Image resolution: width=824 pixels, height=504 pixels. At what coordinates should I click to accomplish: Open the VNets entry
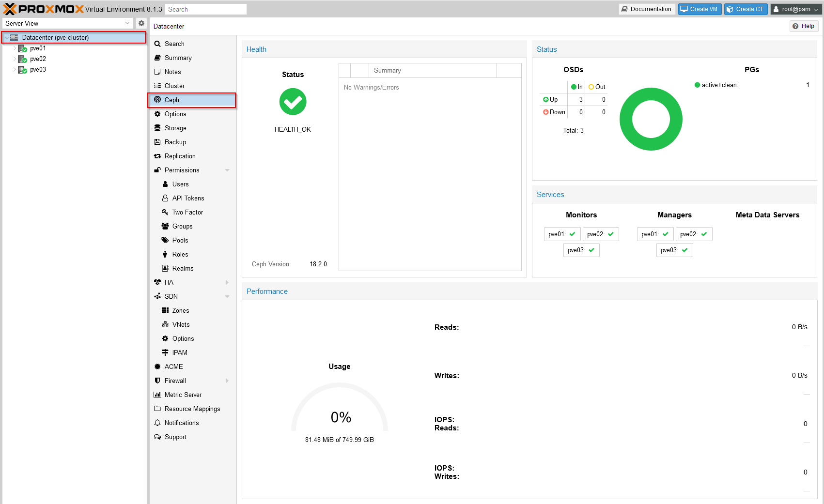[x=192, y=324]
